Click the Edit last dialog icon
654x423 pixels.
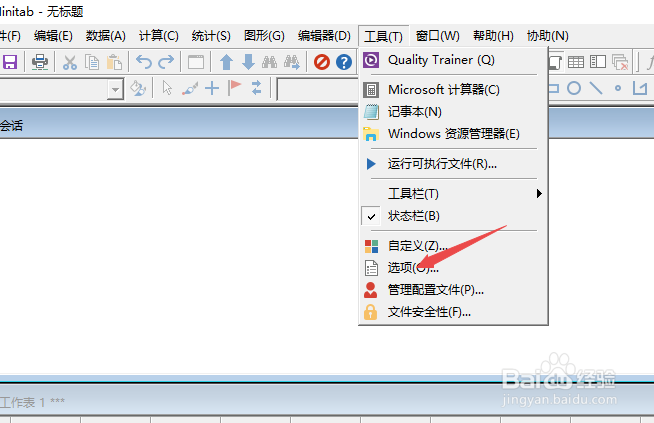[196, 62]
